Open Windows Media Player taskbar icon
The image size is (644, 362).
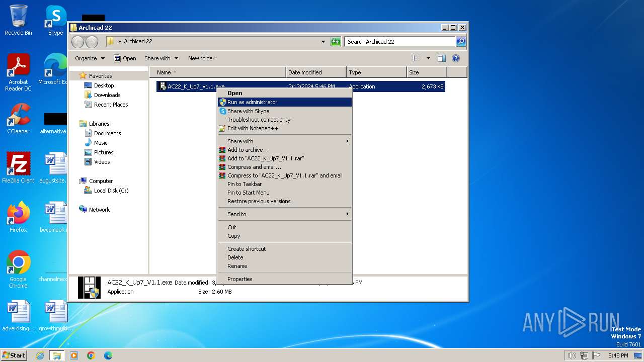(74, 355)
